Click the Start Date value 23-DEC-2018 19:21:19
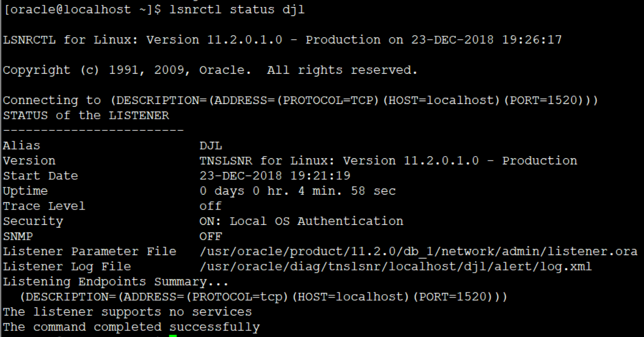The image size is (644, 337). 275,176
